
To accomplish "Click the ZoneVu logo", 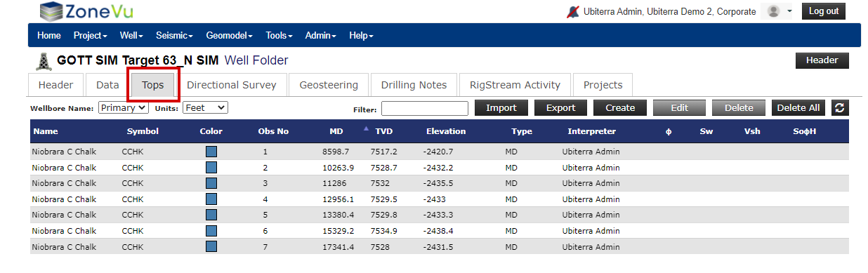I will (87, 11).
